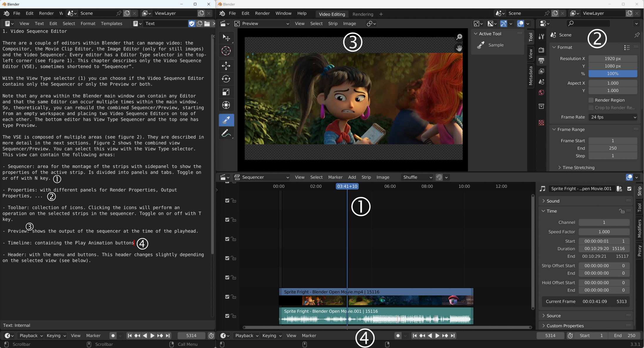The width and height of the screenshot is (644, 348).
Task: Open the Shuffle overlap mode dropdown
Action: click(x=417, y=177)
